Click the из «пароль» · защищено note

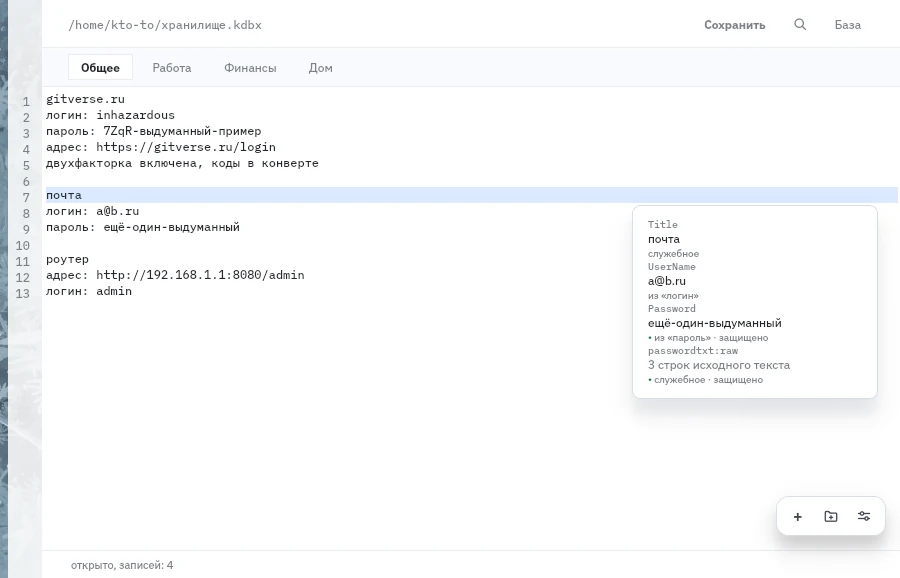tap(708, 338)
